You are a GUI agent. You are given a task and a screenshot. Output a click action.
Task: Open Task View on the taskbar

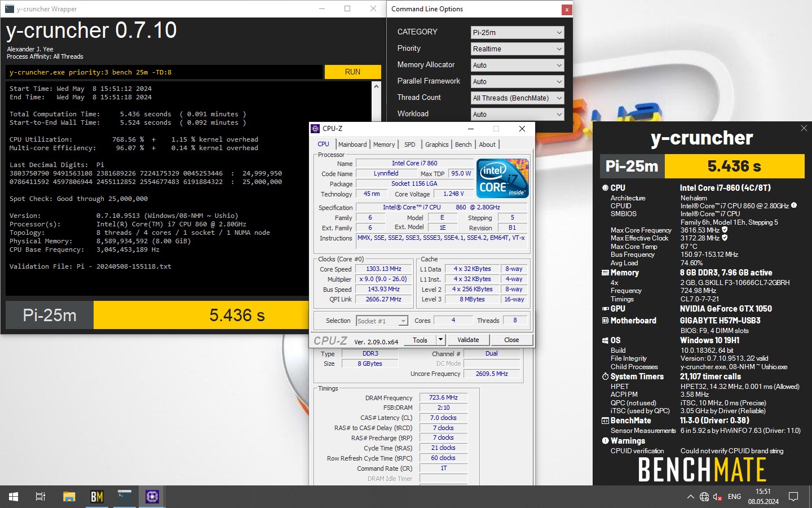click(41, 497)
